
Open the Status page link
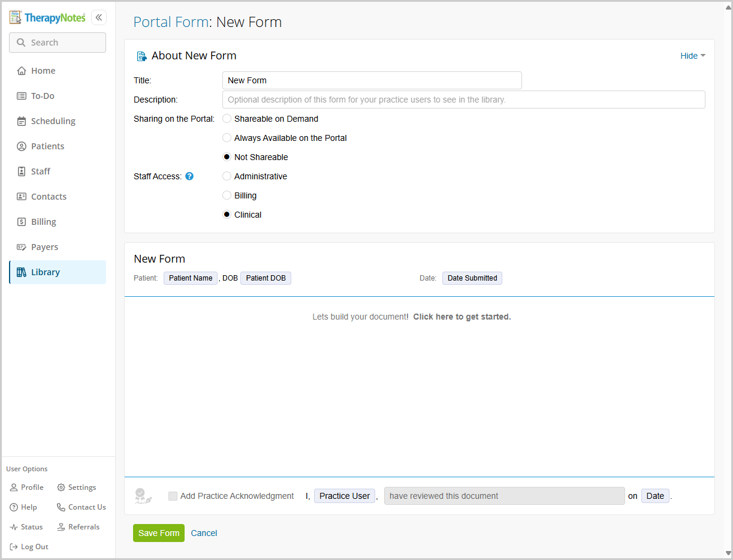pyautogui.click(x=26, y=527)
